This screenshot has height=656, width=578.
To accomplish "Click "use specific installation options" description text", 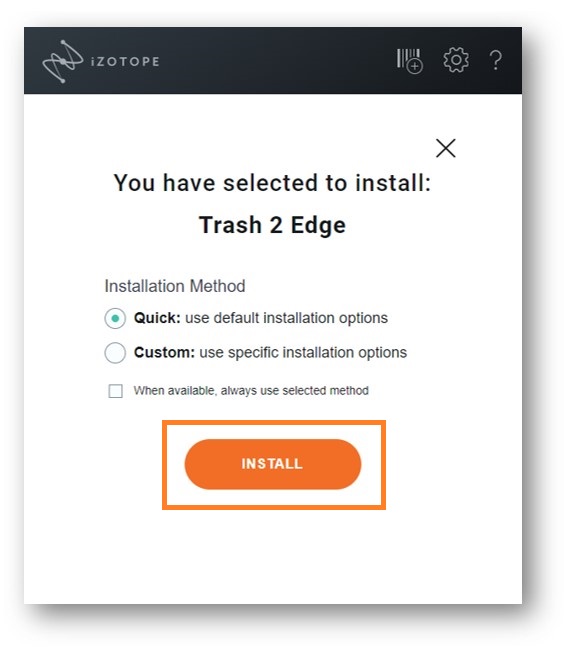I will click(303, 352).
